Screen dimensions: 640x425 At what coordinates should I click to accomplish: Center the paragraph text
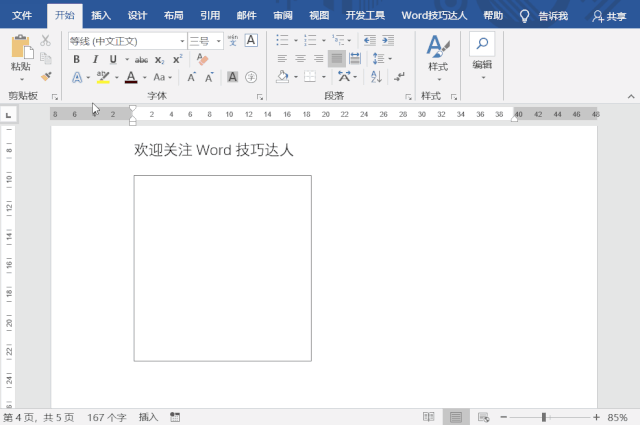coord(300,59)
